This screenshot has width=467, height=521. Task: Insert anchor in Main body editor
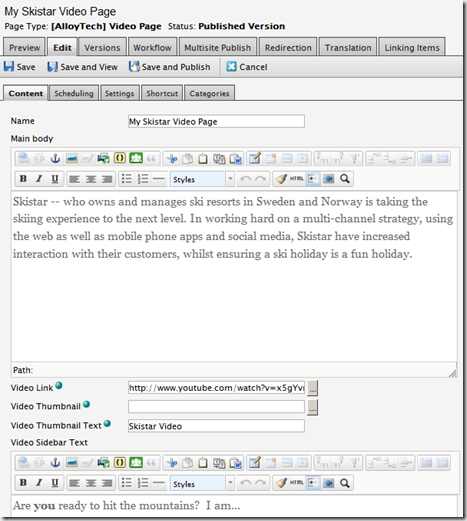pos(55,158)
